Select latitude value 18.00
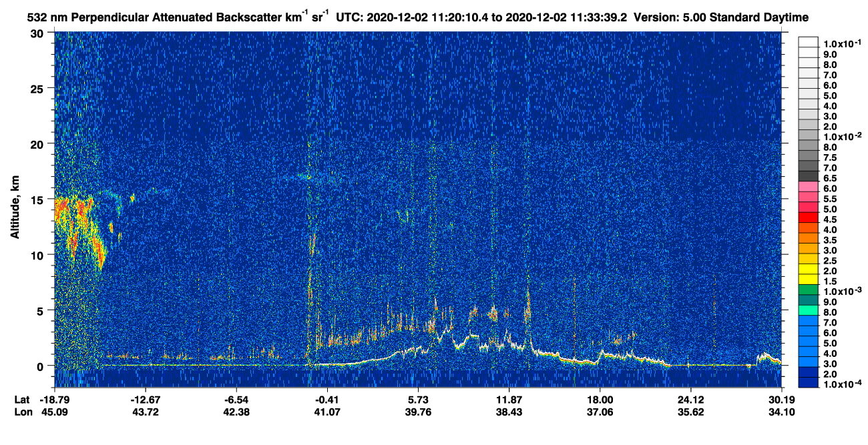868x445 pixels. [x=600, y=400]
